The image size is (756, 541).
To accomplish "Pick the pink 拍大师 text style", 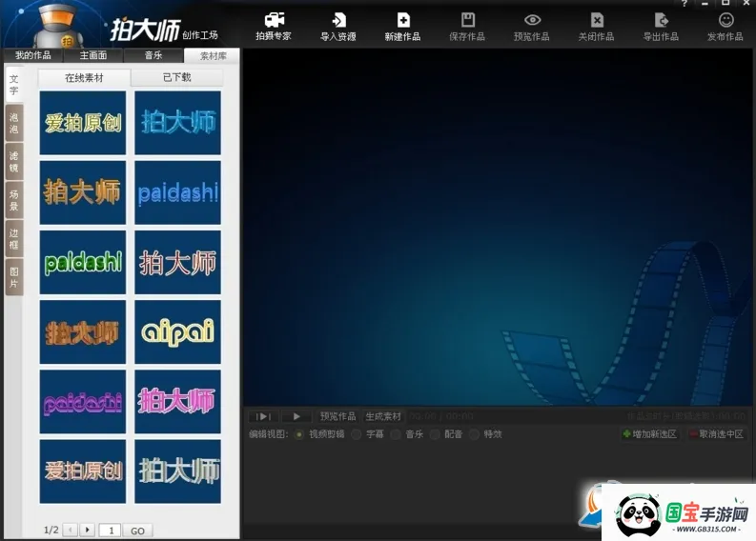I will [x=178, y=402].
